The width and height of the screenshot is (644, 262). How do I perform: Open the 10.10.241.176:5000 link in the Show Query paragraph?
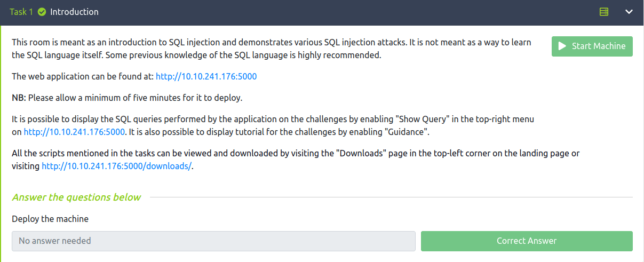(74, 132)
